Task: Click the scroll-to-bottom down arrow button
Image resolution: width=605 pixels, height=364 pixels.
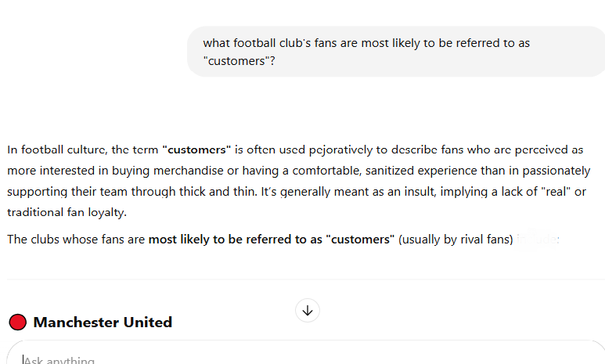Action: coord(307,310)
